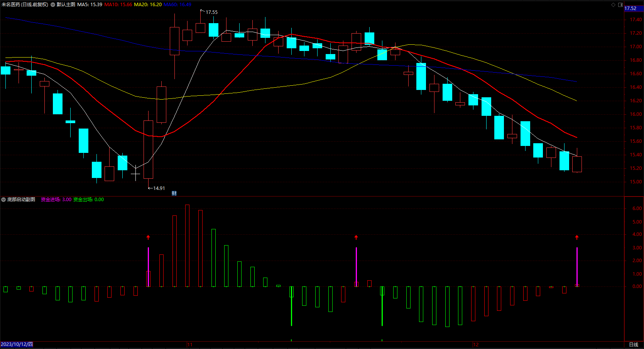Image resolution: width=644 pixels, height=349 pixels.
Task: Click the 12 month marker on time axis
Action: coord(476,345)
